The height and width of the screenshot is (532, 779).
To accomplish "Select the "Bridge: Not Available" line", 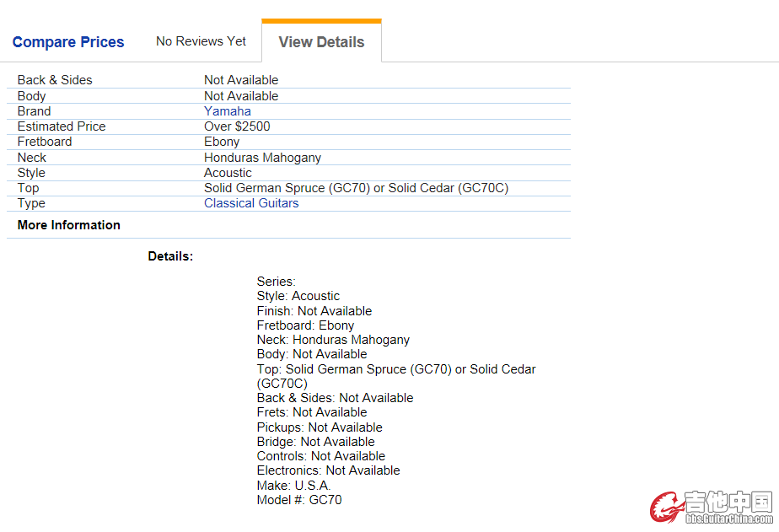I will [x=316, y=442].
